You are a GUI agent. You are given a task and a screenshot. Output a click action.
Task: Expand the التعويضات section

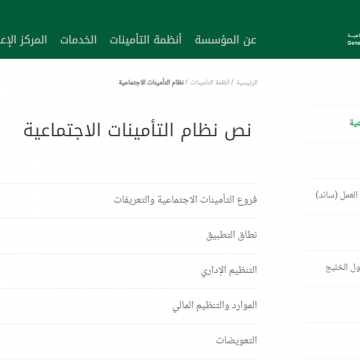point(128,341)
